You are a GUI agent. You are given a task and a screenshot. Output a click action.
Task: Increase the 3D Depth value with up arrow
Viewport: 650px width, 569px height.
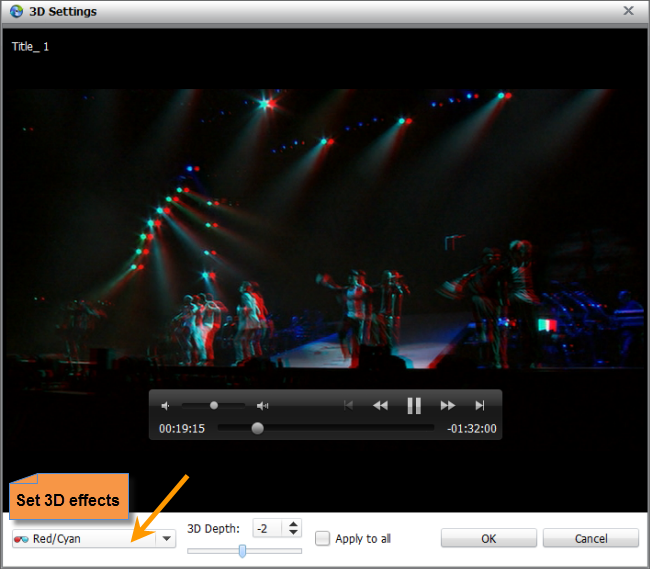[x=293, y=524]
